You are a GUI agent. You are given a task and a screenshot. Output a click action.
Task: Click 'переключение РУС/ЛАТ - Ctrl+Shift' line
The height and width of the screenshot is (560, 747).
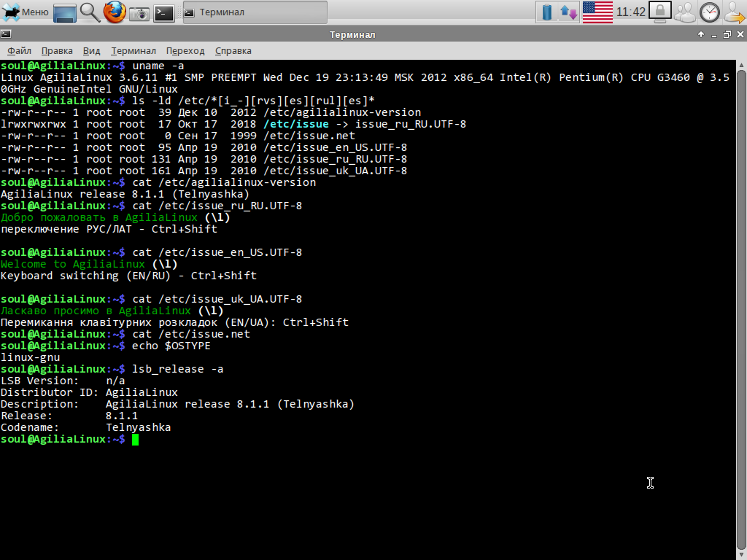[x=109, y=229]
